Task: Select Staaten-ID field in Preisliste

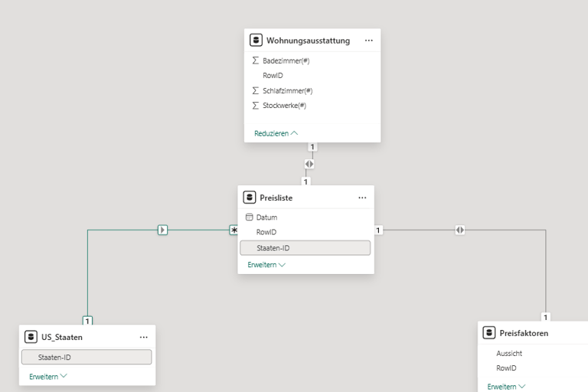Action: (305, 248)
